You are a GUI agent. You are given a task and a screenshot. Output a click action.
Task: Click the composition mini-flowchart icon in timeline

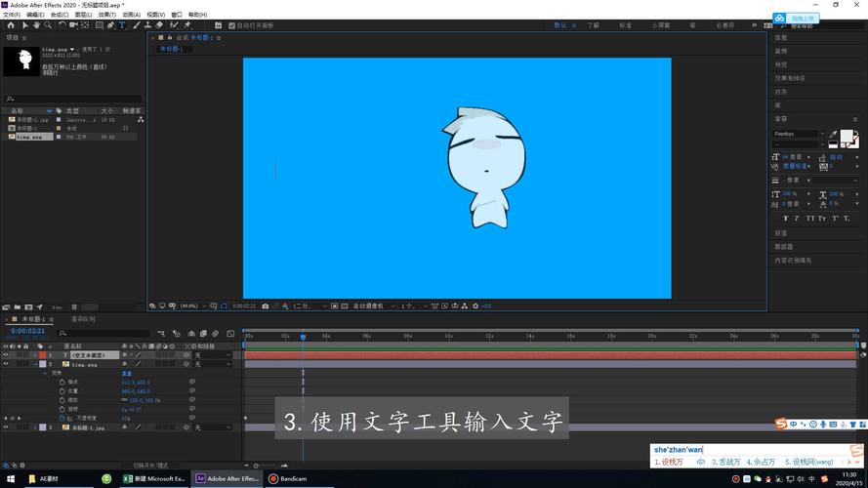click(x=162, y=334)
